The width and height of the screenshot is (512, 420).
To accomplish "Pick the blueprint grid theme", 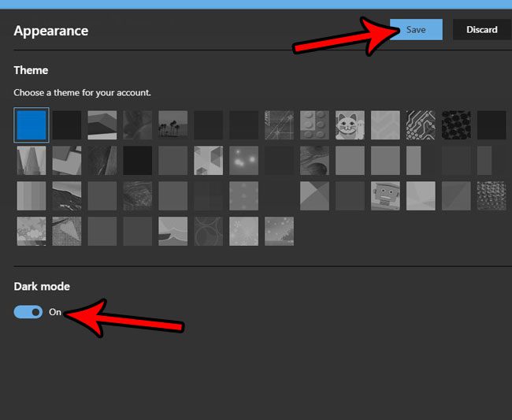I will 279,125.
